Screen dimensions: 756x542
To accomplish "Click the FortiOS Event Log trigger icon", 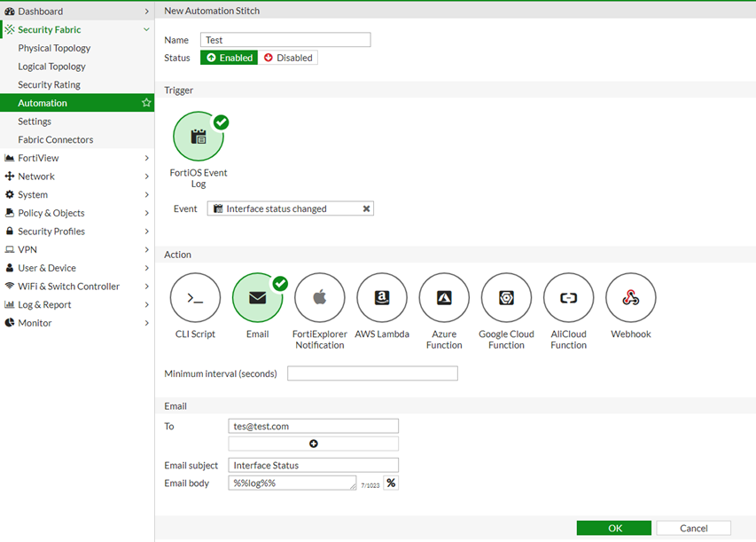I will [x=199, y=137].
